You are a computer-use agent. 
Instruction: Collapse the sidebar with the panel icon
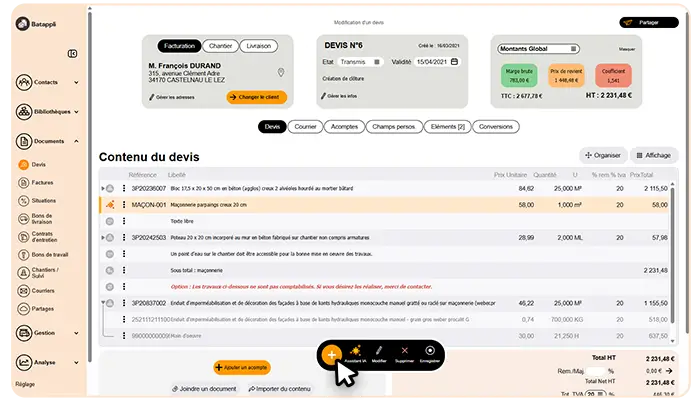(72, 54)
